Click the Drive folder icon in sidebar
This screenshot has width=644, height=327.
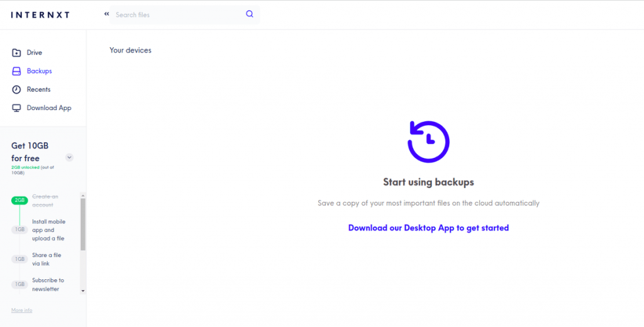(16, 53)
